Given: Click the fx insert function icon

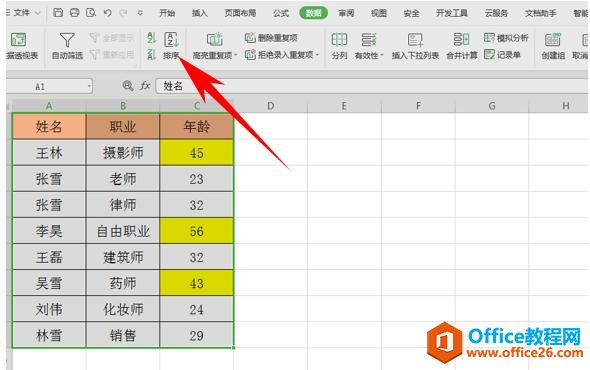Looking at the screenshot, I should pos(145,86).
